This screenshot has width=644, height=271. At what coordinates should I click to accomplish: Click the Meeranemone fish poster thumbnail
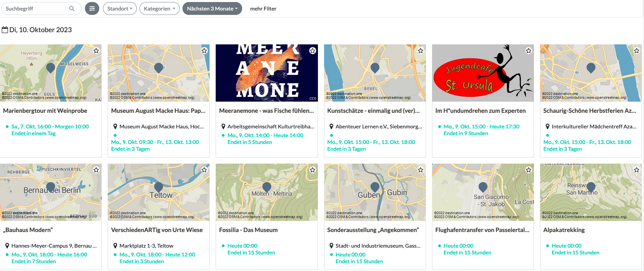click(x=266, y=73)
